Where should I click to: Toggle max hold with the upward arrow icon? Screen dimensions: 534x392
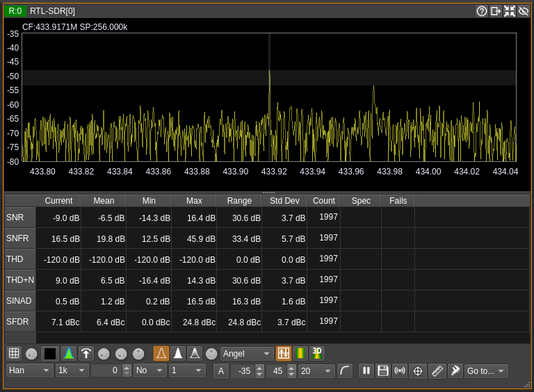86,353
